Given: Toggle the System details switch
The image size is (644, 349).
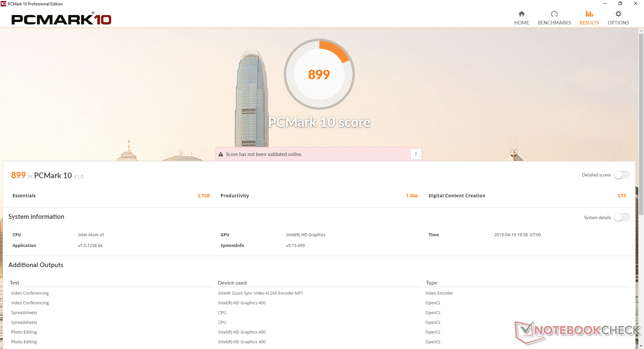Looking at the screenshot, I should pos(622,217).
